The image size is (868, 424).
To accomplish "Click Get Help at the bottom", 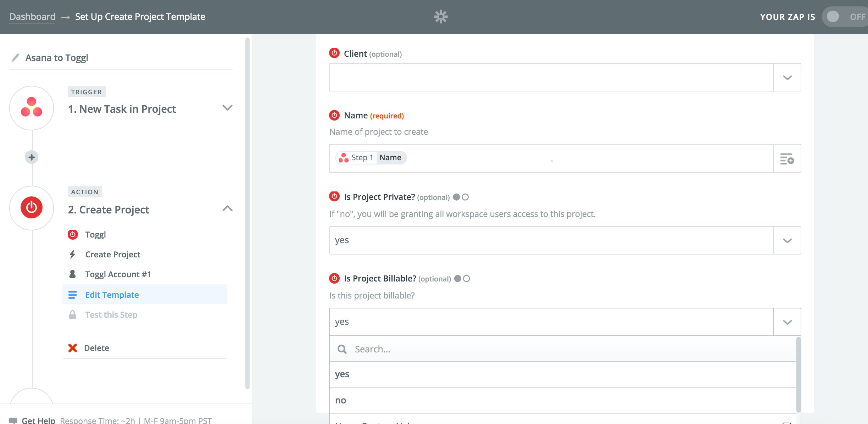I will (x=38, y=420).
